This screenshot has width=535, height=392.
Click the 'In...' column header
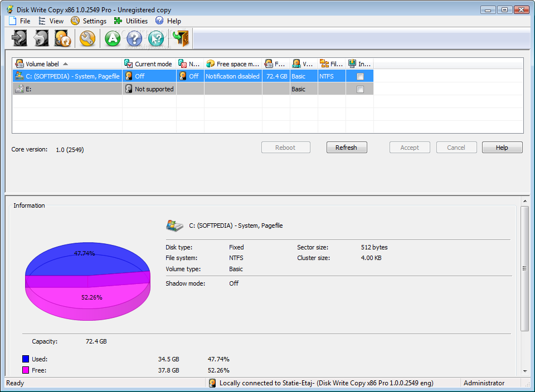pyautogui.click(x=359, y=63)
